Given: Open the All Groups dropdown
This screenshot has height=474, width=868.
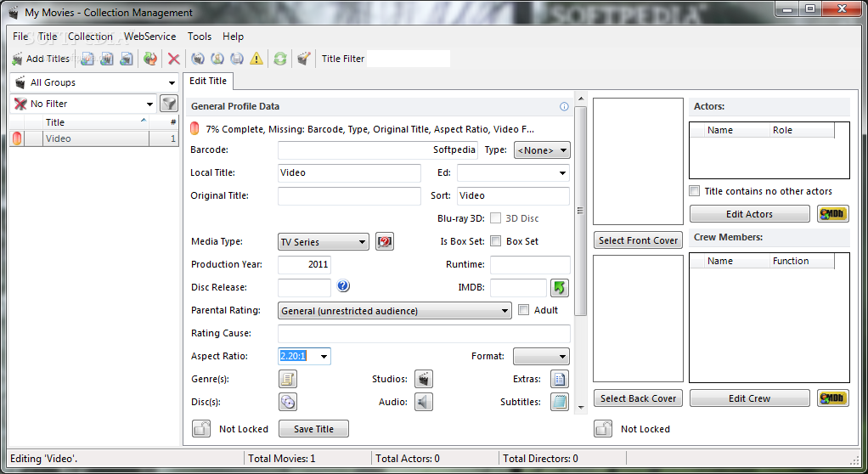Looking at the screenshot, I should click(x=94, y=82).
